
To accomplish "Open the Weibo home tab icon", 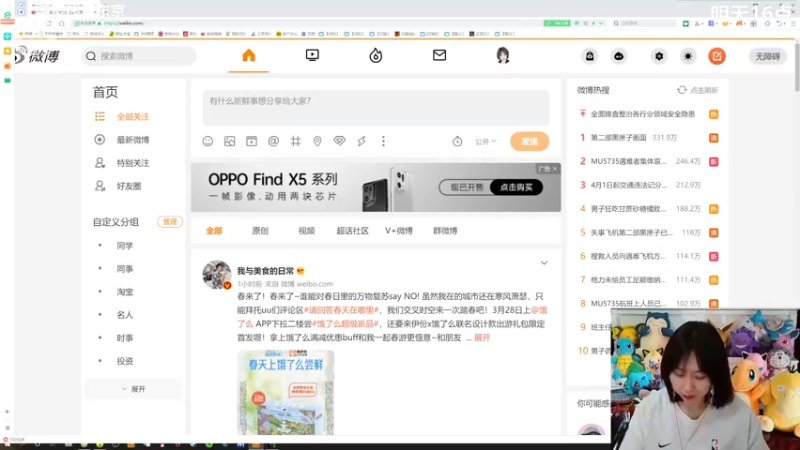I will pyautogui.click(x=248, y=56).
